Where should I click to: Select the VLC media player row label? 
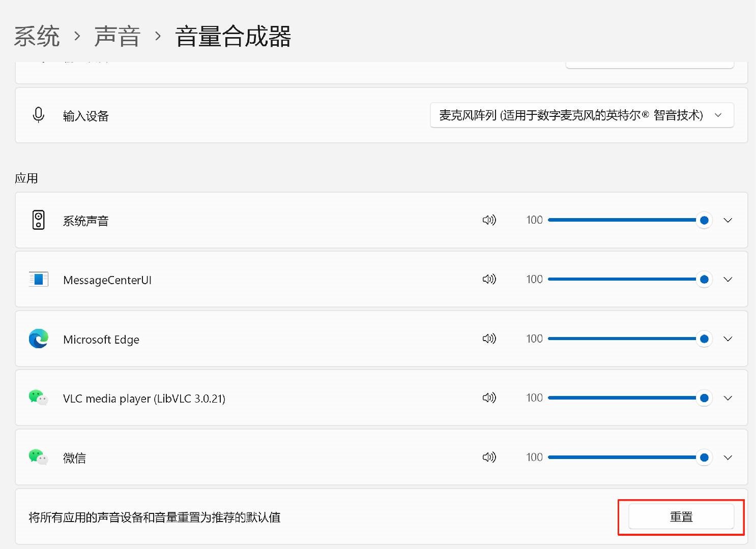[x=144, y=399]
